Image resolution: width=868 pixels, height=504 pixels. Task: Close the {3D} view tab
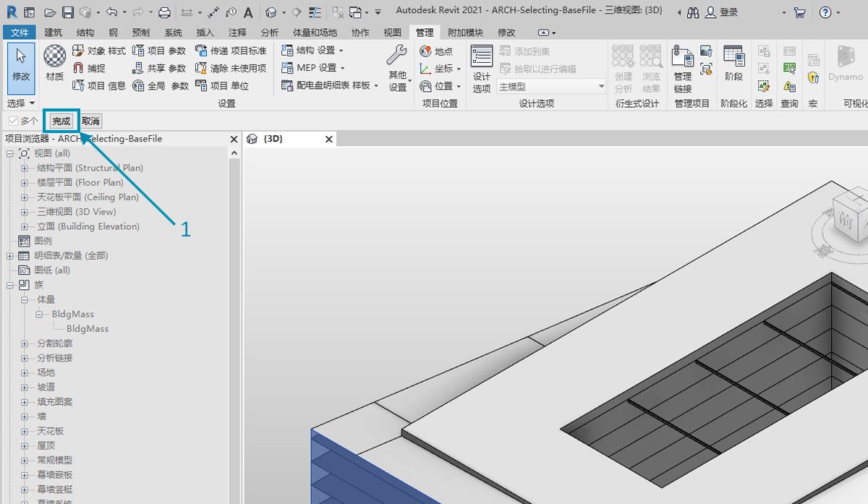click(328, 139)
